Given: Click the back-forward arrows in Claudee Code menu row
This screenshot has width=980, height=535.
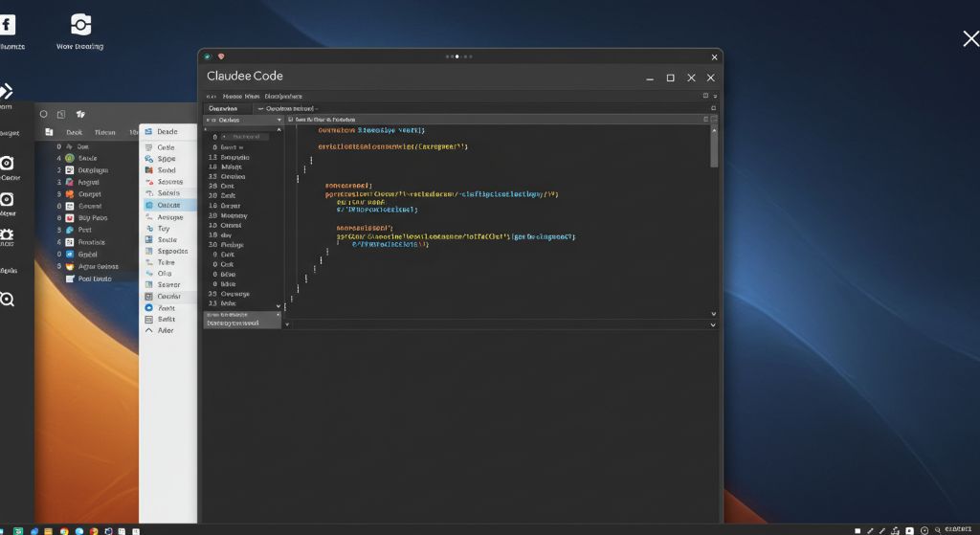Looking at the screenshot, I should 212,97.
